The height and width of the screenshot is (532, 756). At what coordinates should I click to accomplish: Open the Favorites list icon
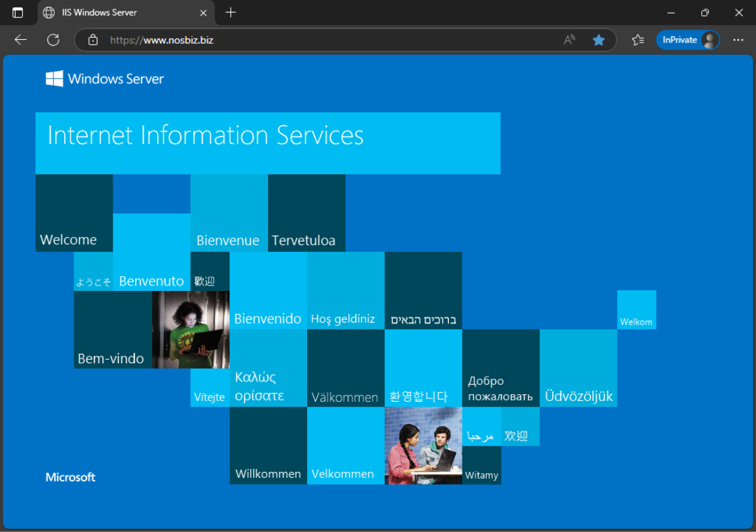[637, 40]
